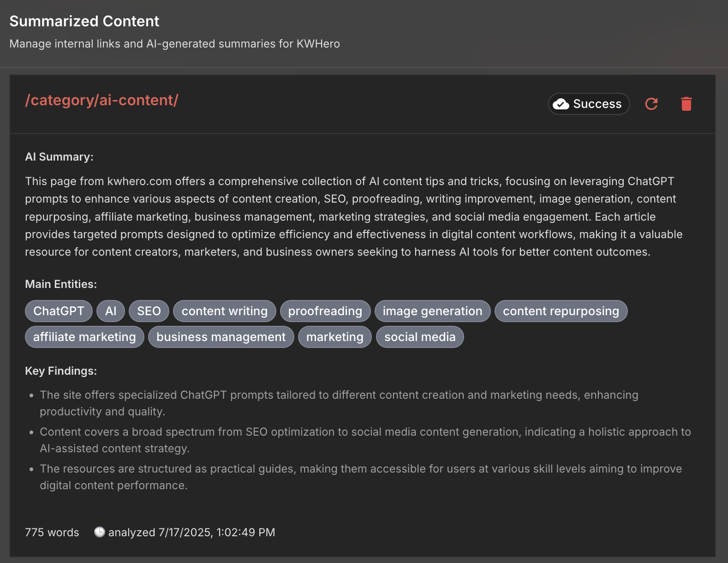Select the image generation entity tag

coord(432,311)
